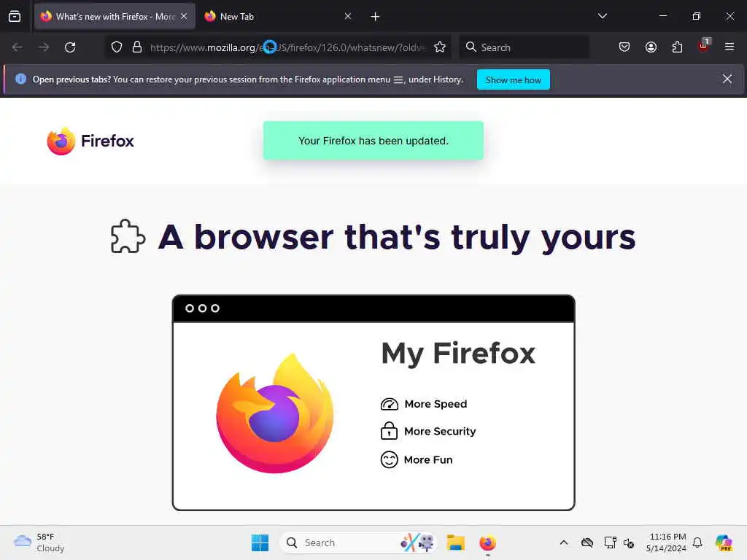Image resolution: width=747 pixels, height=560 pixels.
Task: Click the taskbar Search box
Action: (x=357, y=542)
